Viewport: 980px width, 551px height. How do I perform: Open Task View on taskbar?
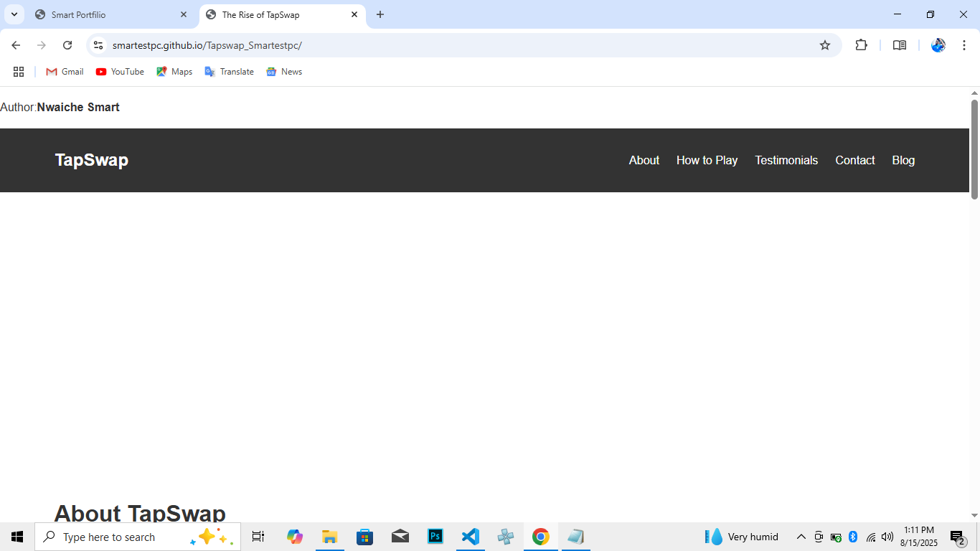coord(258,537)
